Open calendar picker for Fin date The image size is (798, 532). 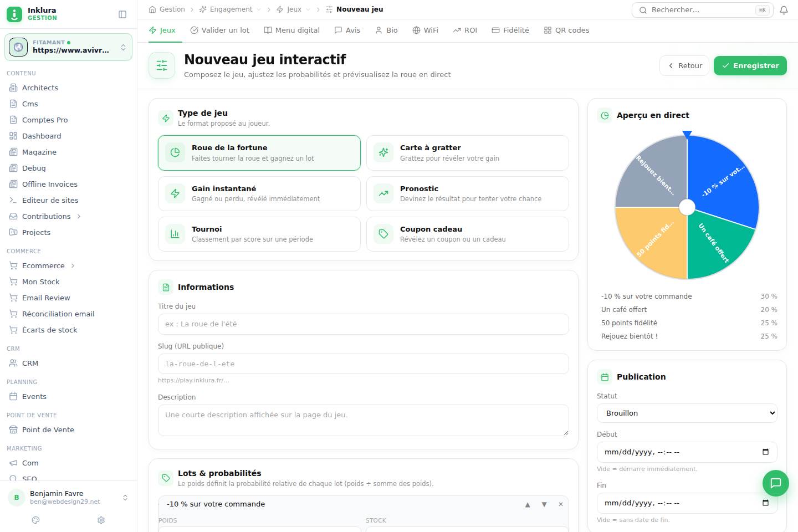765,503
